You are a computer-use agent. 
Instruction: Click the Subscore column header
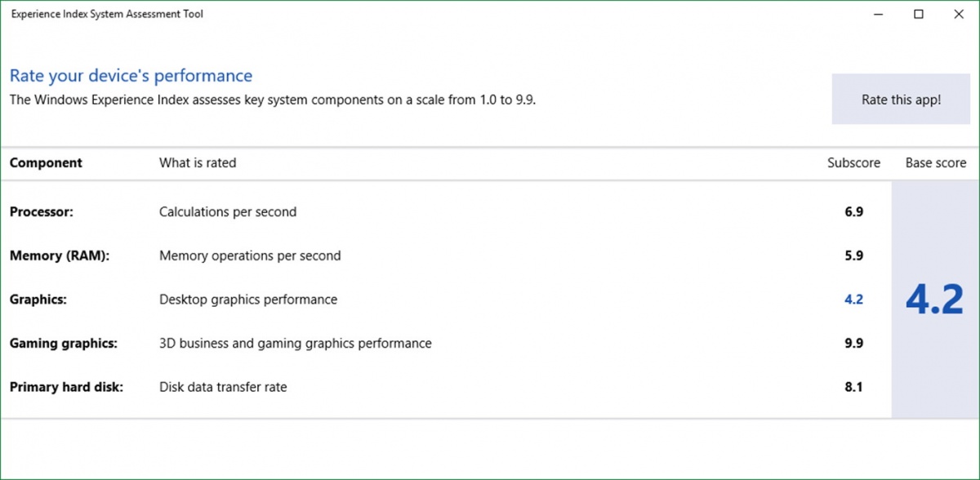click(853, 162)
